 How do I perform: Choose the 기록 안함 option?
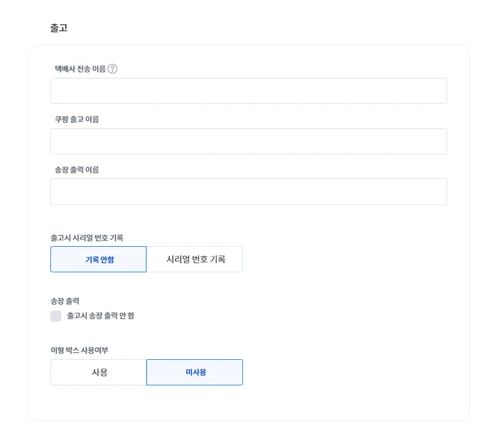click(98, 259)
